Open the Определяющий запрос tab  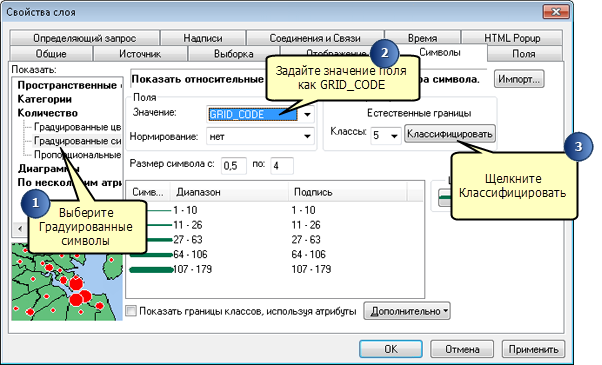(x=84, y=38)
